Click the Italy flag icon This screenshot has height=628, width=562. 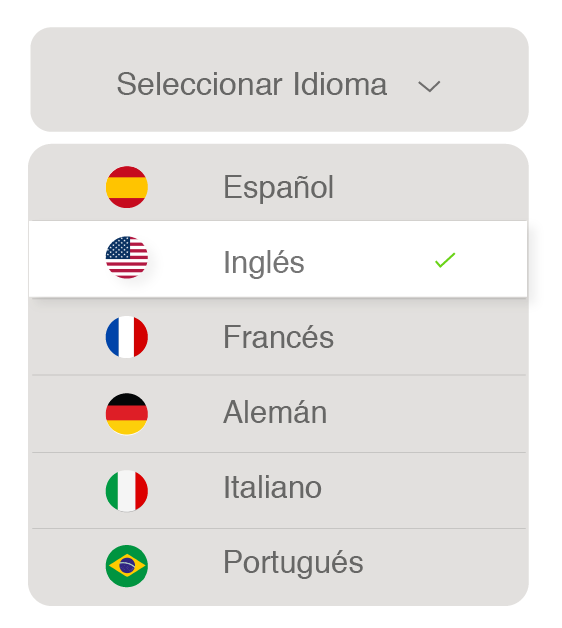point(127,491)
